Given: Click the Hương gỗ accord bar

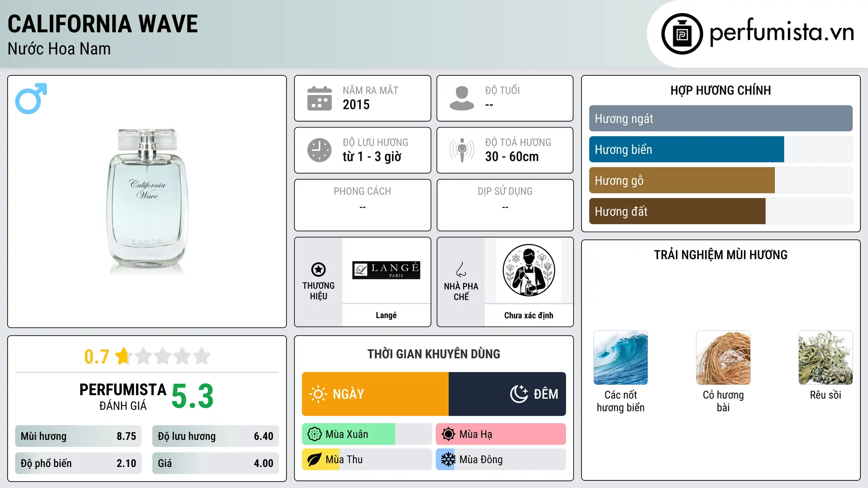Looking at the screenshot, I should 721,180.
